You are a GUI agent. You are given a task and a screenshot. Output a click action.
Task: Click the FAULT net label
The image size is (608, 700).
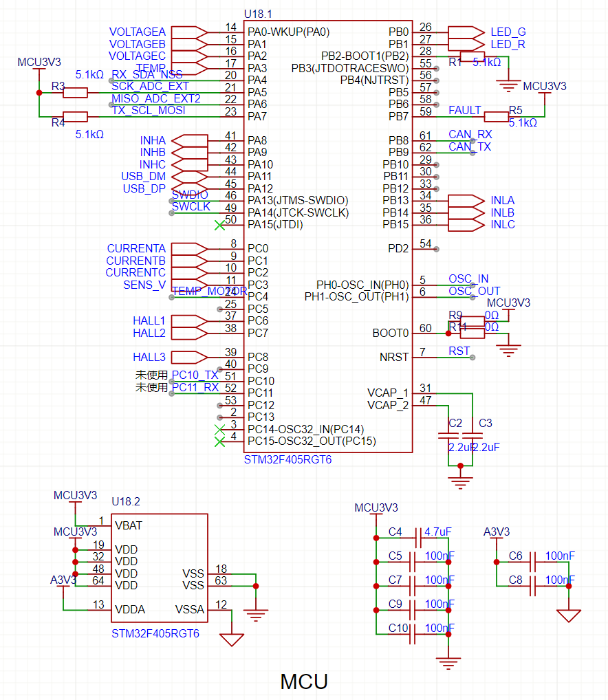[465, 110]
